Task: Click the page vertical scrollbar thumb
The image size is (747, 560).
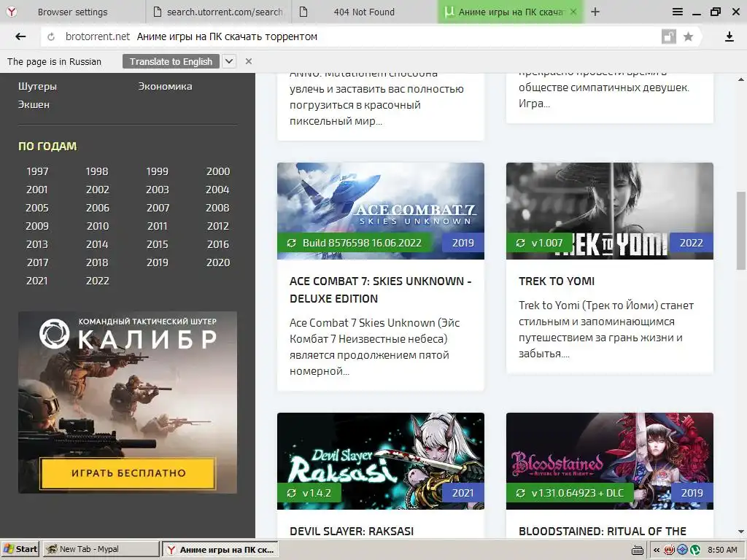Action: 741,230
